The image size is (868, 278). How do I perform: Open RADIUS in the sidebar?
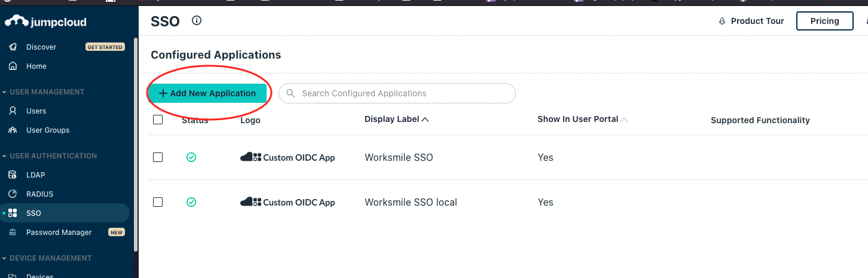point(40,194)
